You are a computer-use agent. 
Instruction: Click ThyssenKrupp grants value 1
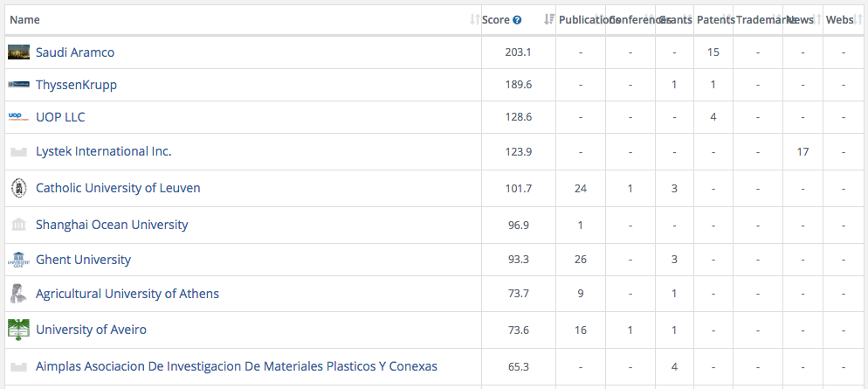pos(673,85)
